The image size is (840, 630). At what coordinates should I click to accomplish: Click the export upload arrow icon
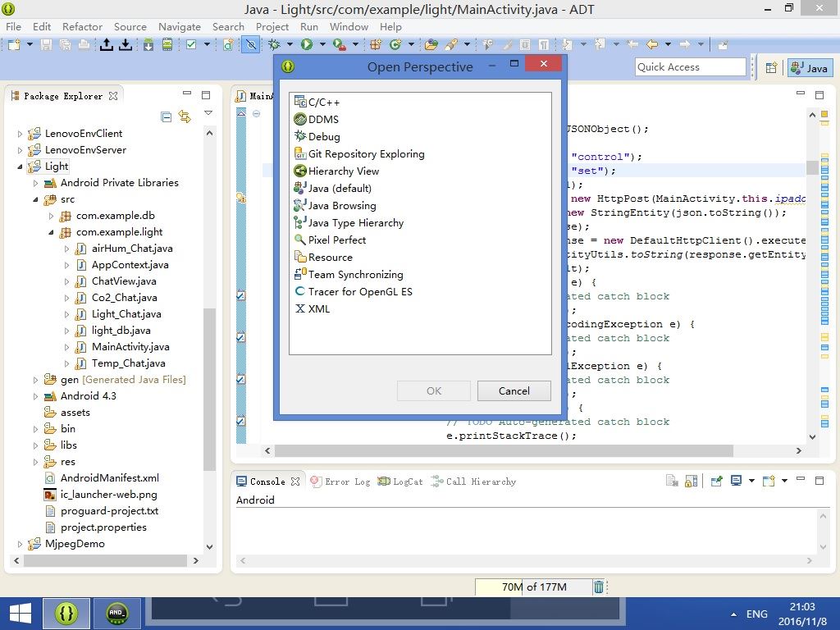(x=106, y=44)
